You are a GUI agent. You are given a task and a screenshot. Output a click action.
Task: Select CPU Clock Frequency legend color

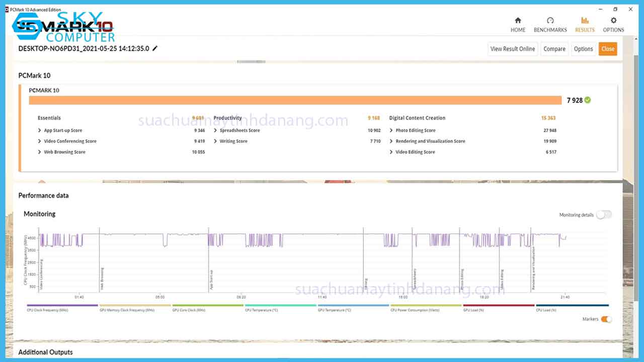click(62, 305)
